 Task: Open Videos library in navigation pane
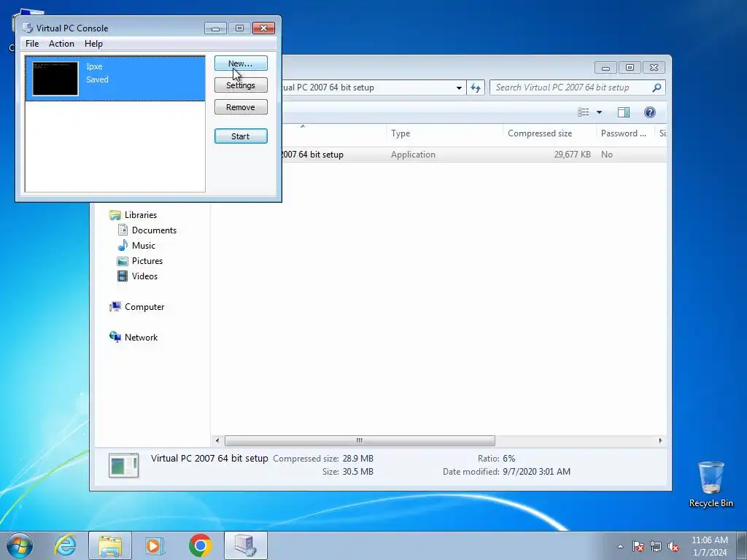click(144, 276)
